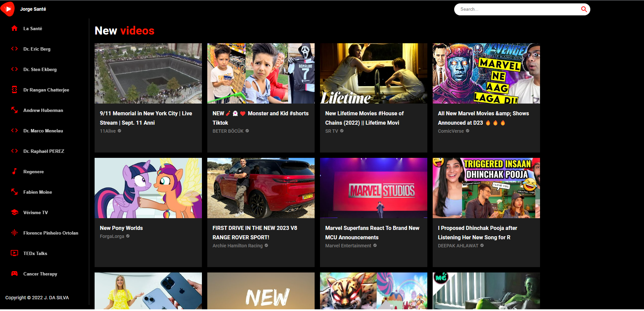The height and width of the screenshot is (311, 644).
Task: Click the home icon beside La Santé
Action: pyautogui.click(x=14, y=28)
